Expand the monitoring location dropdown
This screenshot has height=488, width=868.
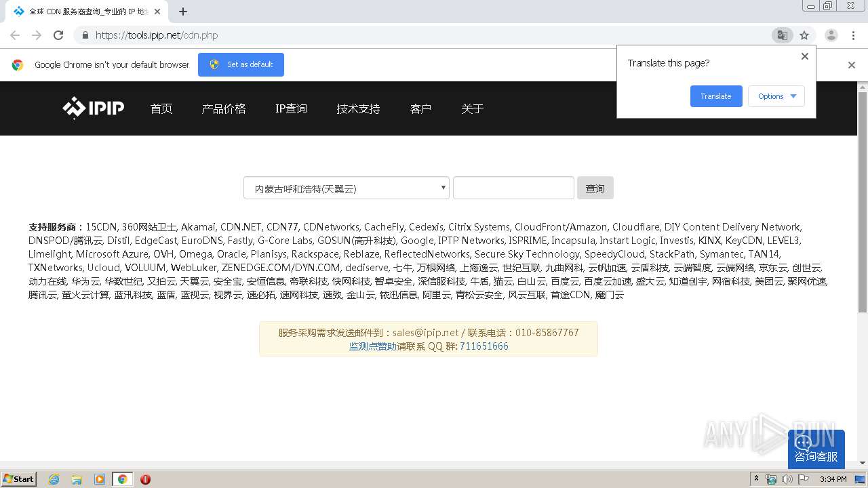pos(347,188)
